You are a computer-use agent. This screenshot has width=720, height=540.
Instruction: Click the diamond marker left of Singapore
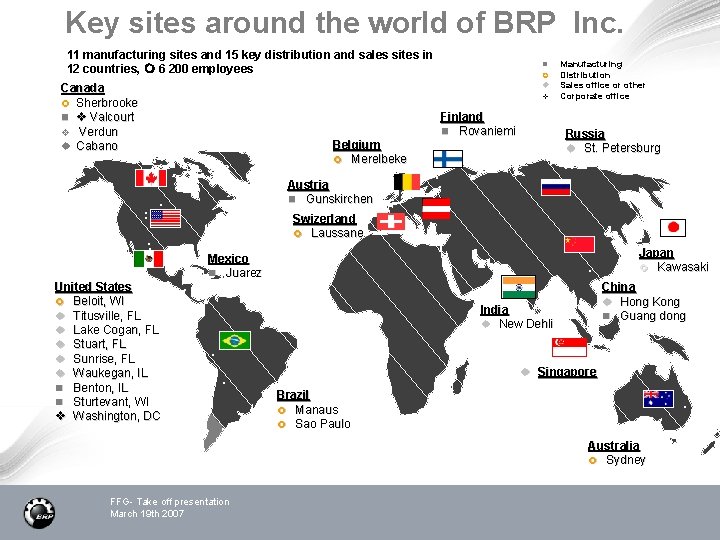coord(525,372)
